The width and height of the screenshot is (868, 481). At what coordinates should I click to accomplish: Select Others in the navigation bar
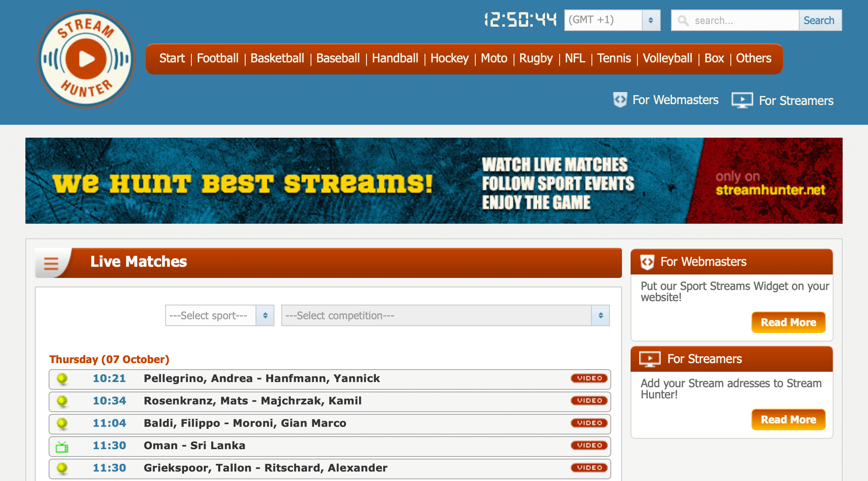[753, 58]
